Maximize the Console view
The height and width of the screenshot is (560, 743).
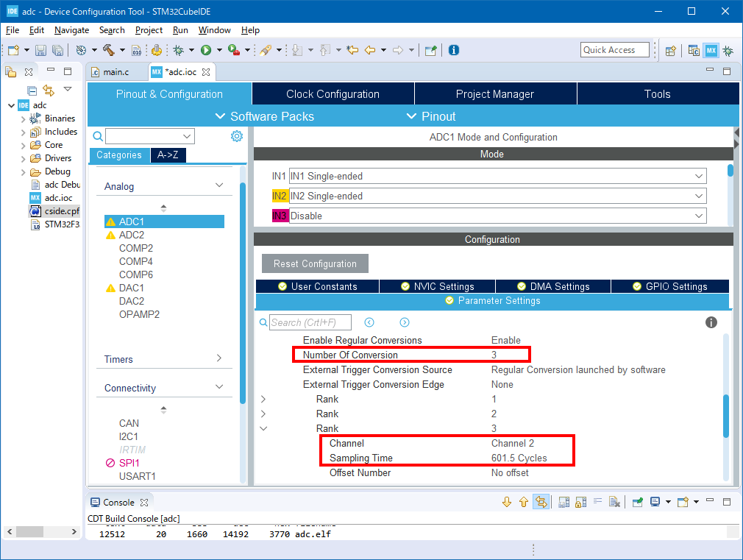click(x=726, y=501)
